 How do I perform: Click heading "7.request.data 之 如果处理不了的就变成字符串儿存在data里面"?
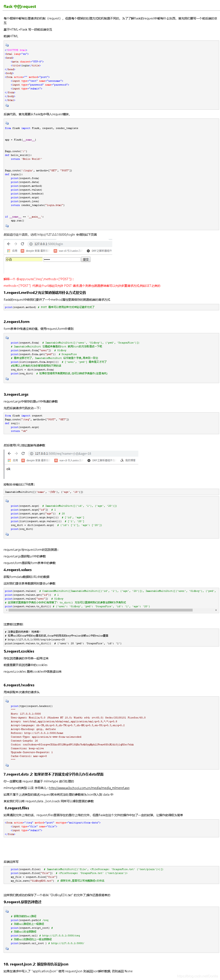point(54,774)
